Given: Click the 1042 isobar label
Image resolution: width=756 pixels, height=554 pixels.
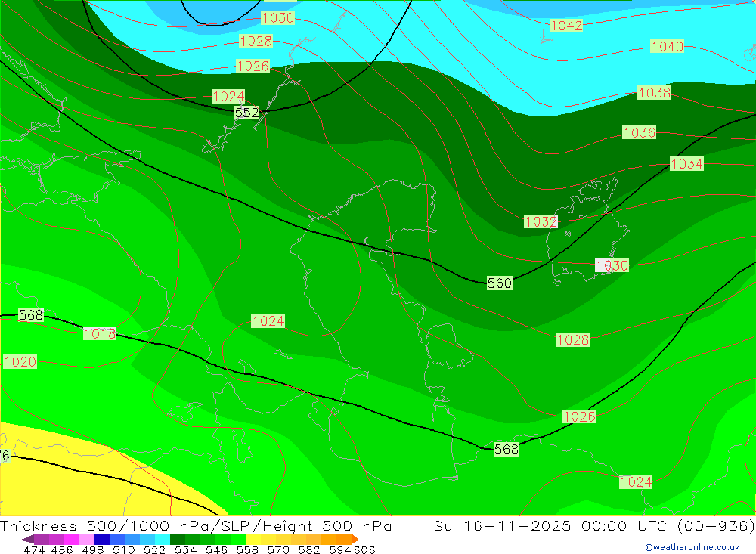Looking at the screenshot, I should 566,26.
